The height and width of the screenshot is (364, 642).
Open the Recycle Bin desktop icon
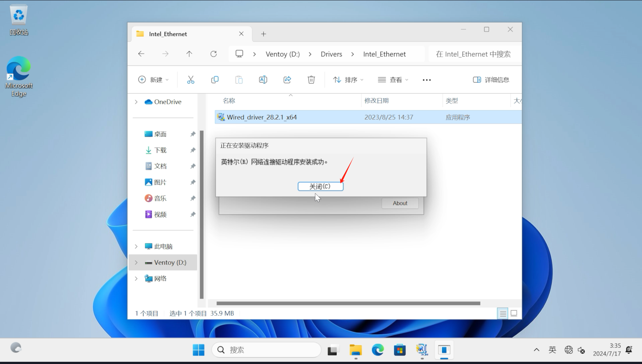click(18, 21)
